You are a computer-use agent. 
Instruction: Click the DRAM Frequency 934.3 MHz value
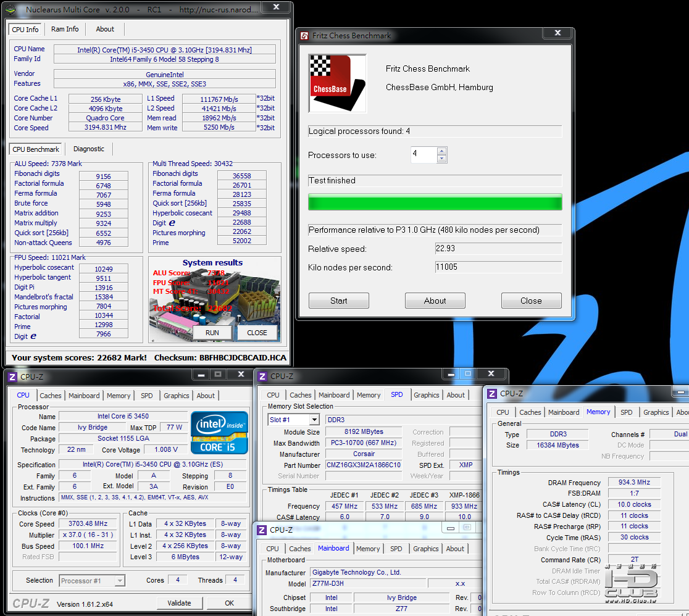634,483
